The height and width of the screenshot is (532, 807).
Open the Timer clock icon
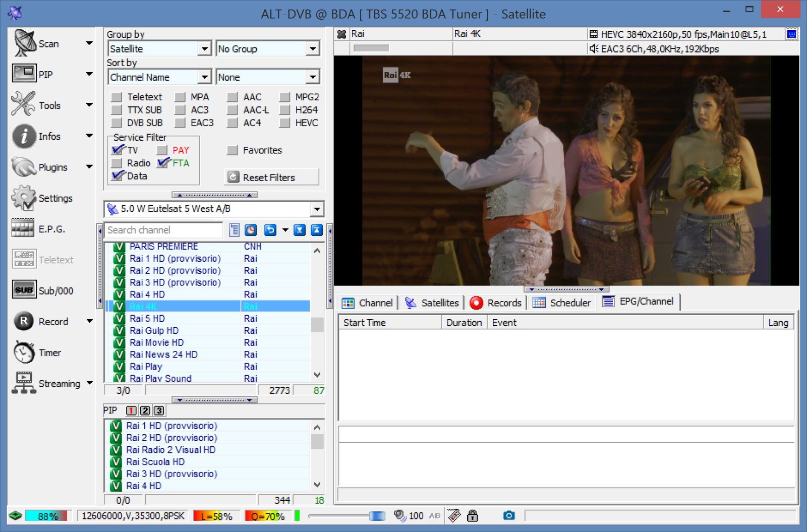click(x=24, y=352)
